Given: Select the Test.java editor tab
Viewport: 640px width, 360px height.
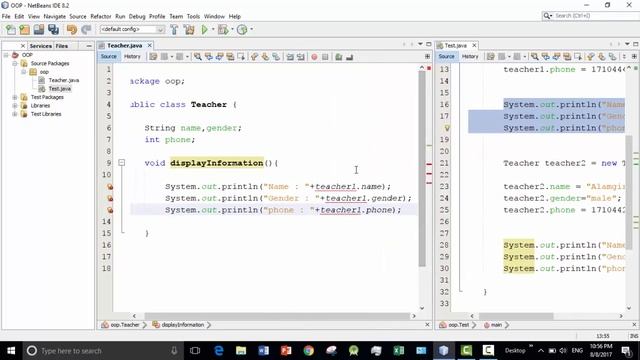Looking at the screenshot, I should pyautogui.click(x=456, y=45).
